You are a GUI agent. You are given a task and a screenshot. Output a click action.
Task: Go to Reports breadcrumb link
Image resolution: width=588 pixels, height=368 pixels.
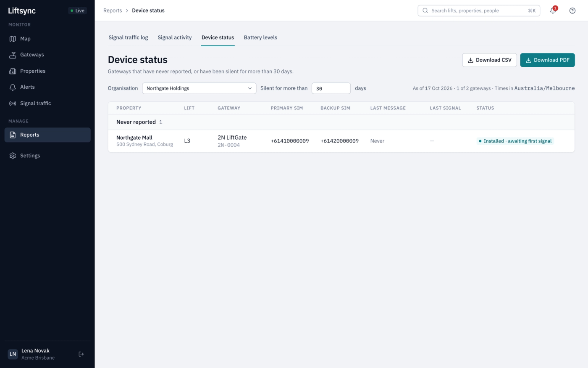tap(113, 11)
